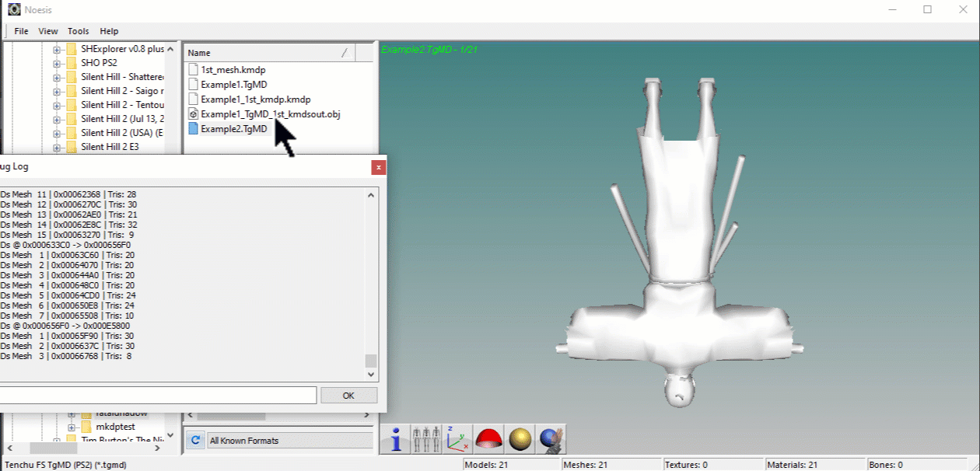Viewport: 980px width, 471px height.
Task: Select the 1st_mesh.kmdp file name
Action: [x=233, y=70]
